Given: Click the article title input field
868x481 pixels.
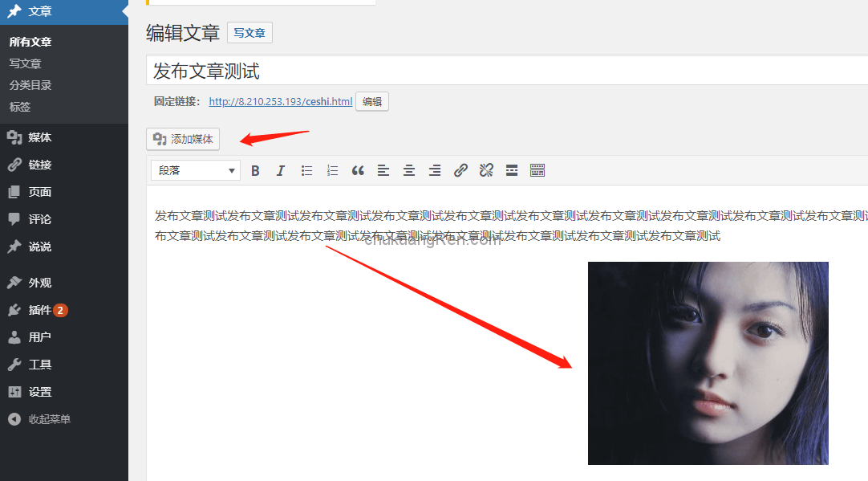Looking at the screenshot, I should (505, 71).
